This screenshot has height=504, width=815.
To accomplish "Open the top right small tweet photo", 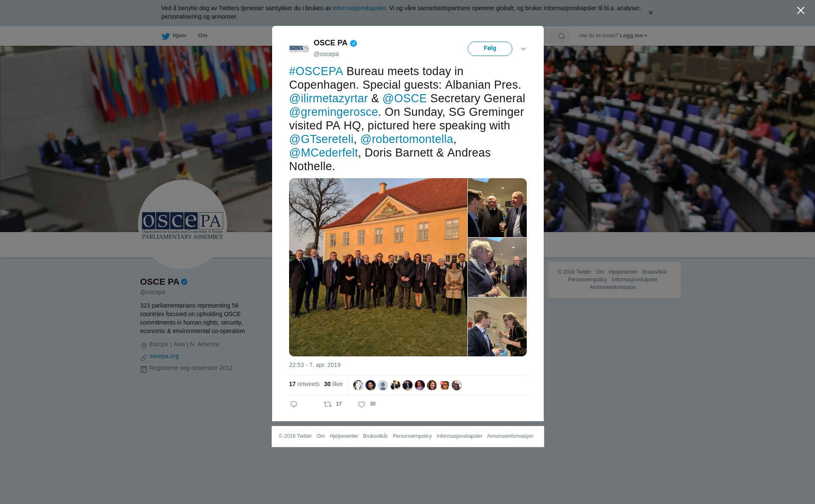I will click(497, 207).
